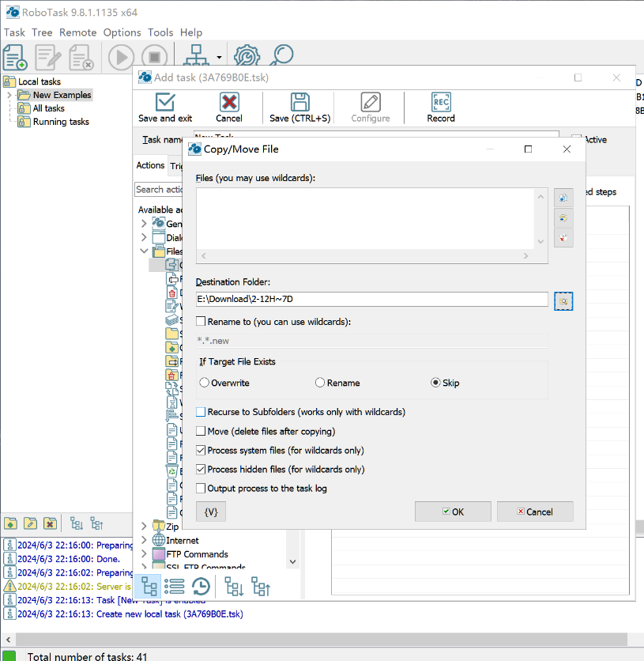Click into the Destination Folder field
Screen dimensions: 644x661
(x=371, y=299)
